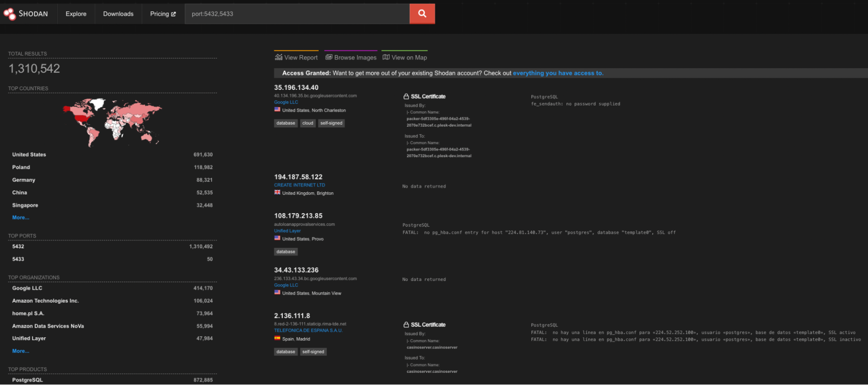Click the search query input field
Screen dimensions: 868x385
[x=297, y=14]
